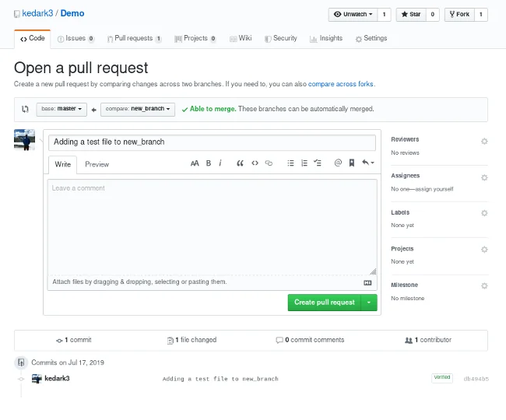Open the Unwatch dropdown menu
The height and width of the screenshot is (420, 506).
(353, 14)
